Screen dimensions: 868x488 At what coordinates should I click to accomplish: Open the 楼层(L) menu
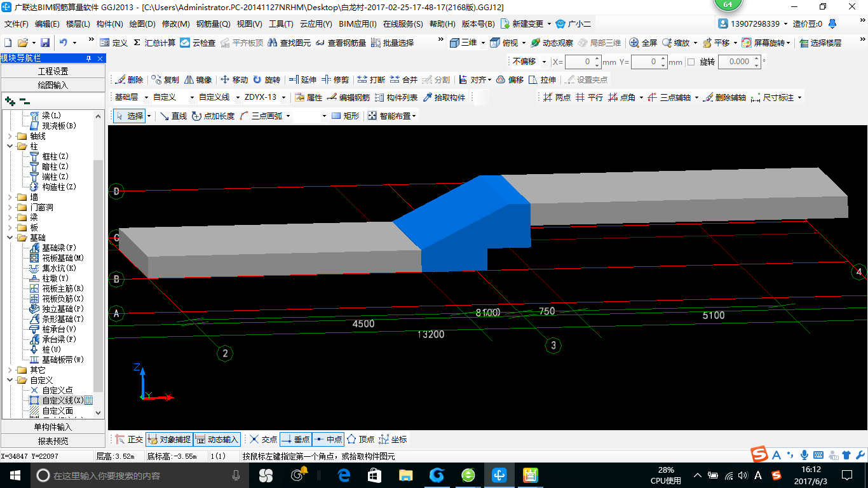(x=78, y=24)
